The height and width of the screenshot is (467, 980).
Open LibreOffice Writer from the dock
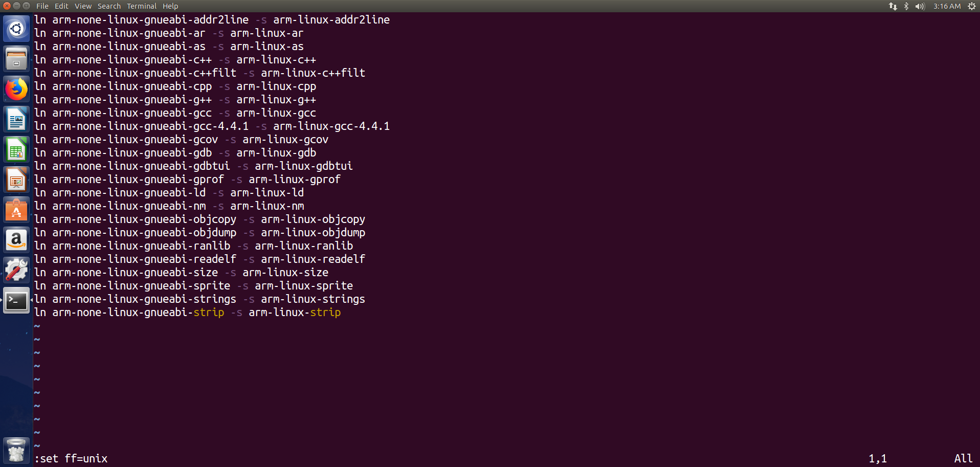point(16,119)
